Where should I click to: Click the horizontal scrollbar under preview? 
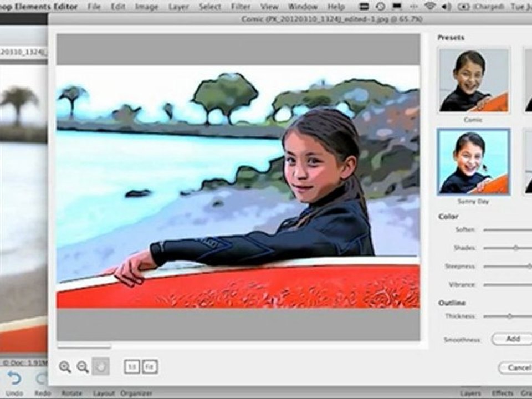84,346
